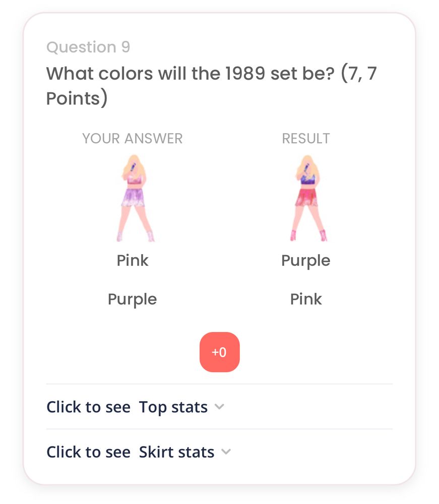Screen dimensions: 439x504
Task: Click the Question 9 label
Action: [x=88, y=47]
